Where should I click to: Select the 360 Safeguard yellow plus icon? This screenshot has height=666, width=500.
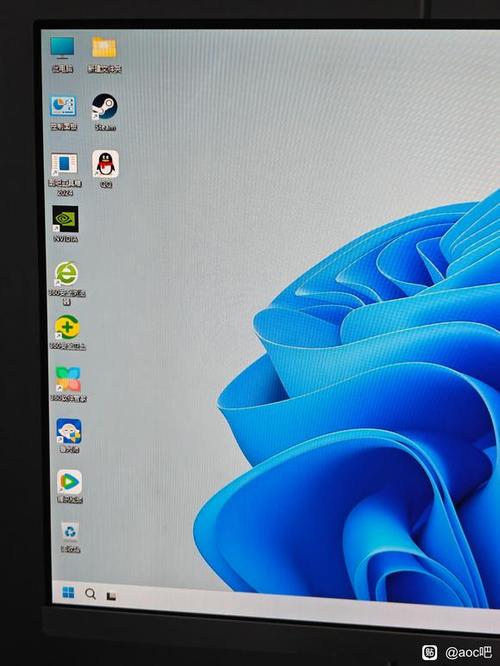[67, 327]
